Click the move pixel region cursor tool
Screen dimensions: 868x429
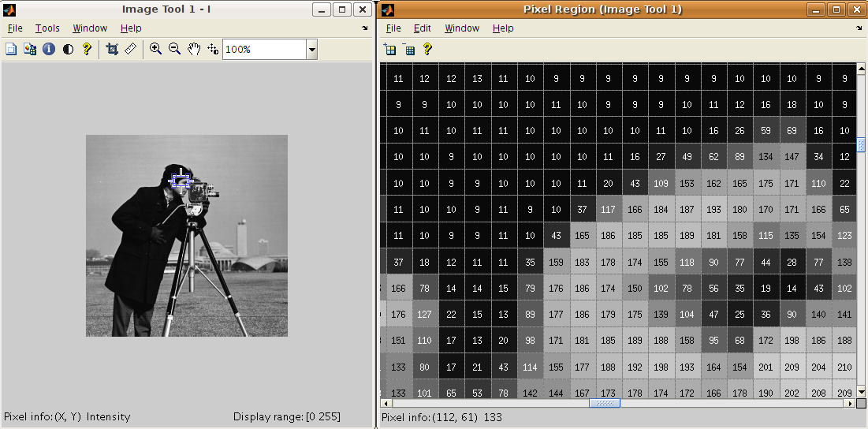(213, 49)
